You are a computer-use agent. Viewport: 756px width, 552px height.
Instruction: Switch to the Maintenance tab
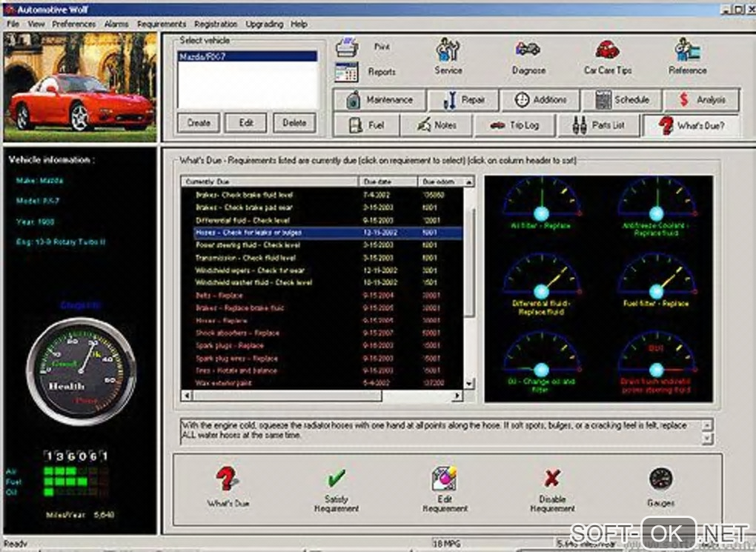pos(379,100)
